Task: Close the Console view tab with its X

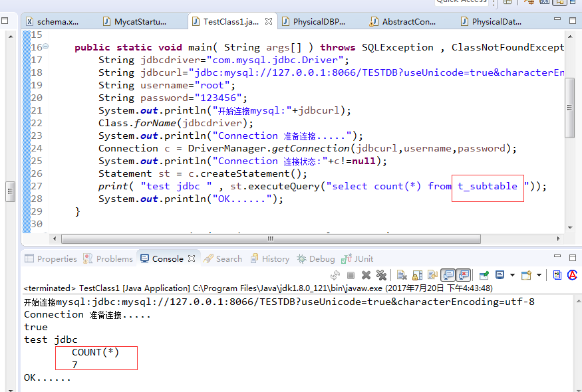Action: coord(192,258)
